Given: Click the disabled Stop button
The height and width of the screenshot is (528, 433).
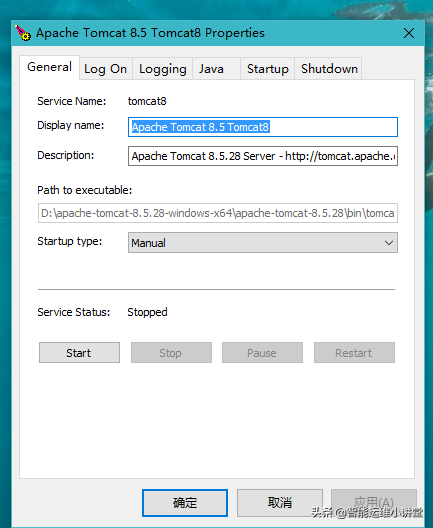Looking at the screenshot, I should coord(171,353).
